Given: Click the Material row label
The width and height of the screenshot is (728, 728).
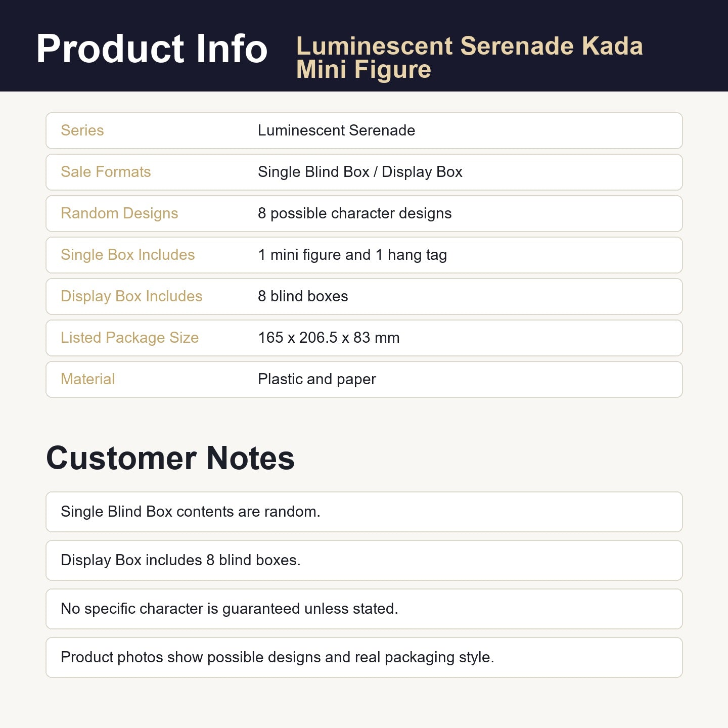Looking at the screenshot, I should pos(87,379).
